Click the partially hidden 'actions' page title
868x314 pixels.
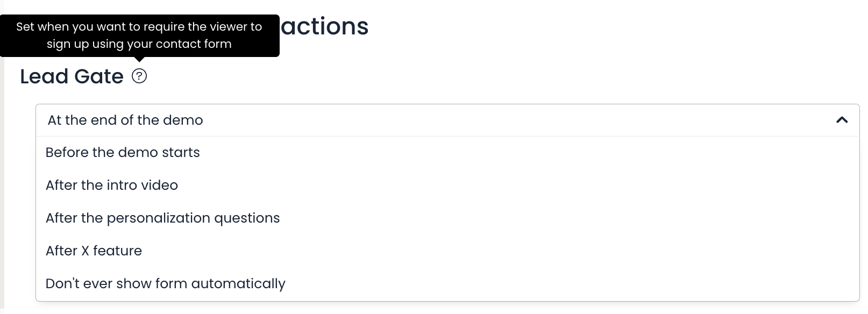(x=325, y=26)
